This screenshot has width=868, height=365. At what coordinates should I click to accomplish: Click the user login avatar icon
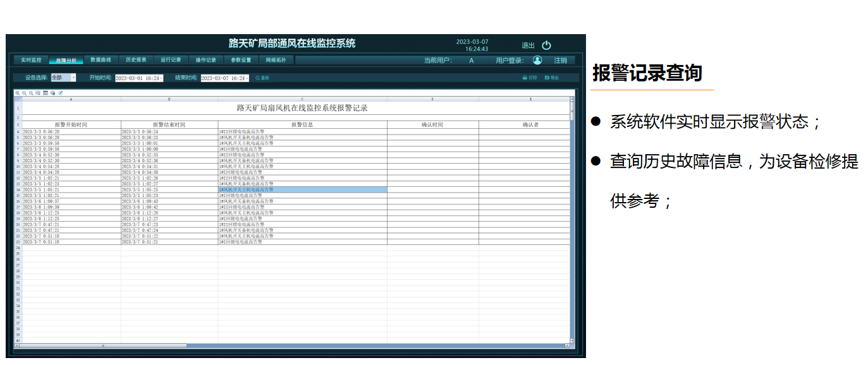[x=537, y=61]
